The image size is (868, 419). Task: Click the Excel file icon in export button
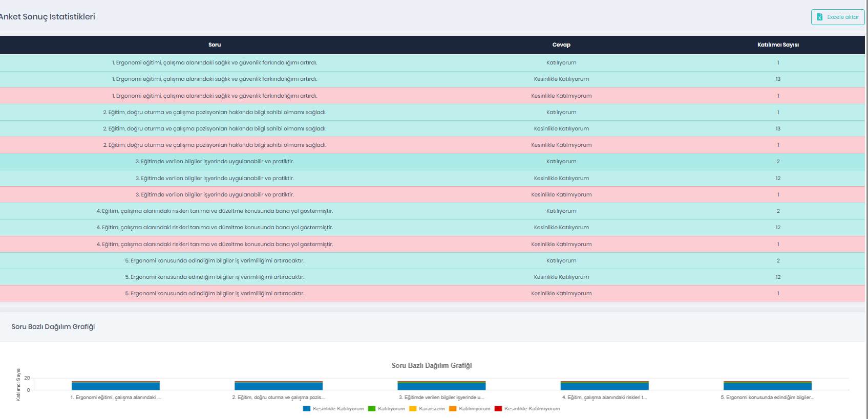[820, 17]
